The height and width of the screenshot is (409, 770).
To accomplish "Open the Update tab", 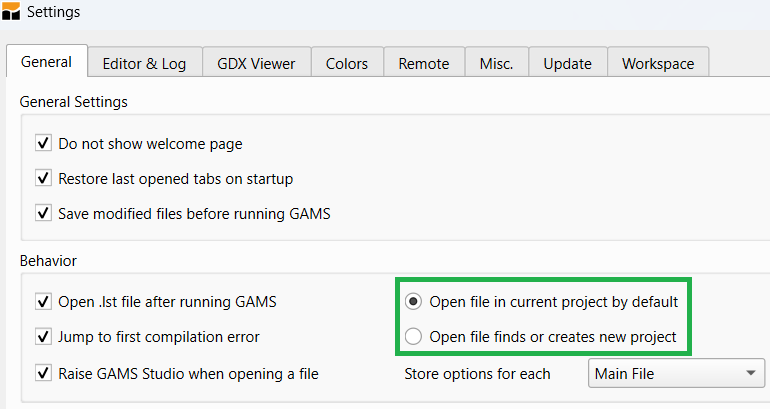I will [x=567, y=63].
